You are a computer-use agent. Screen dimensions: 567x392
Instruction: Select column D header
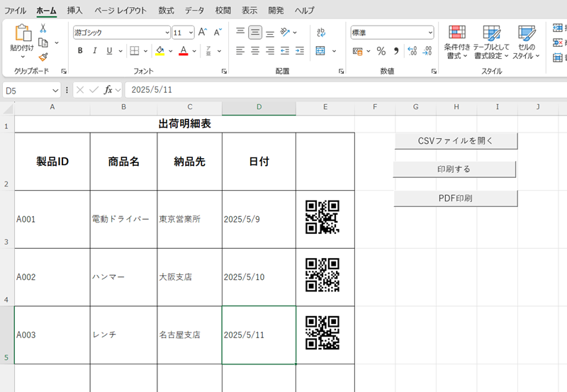pos(259,107)
